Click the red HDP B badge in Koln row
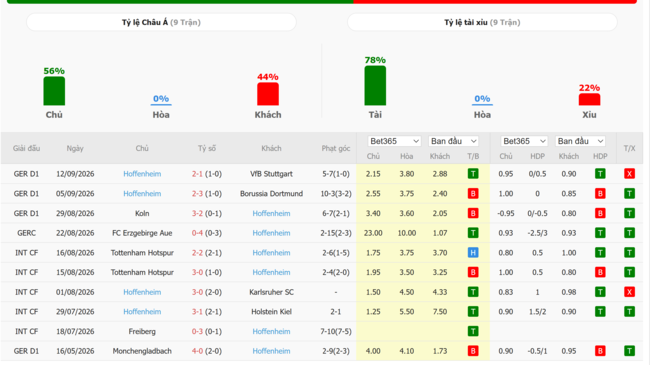The height and width of the screenshot is (365, 650). (x=600, y=213)
